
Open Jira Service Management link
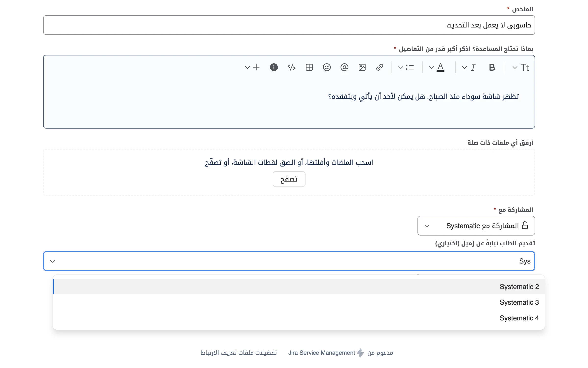click(321, 353)
